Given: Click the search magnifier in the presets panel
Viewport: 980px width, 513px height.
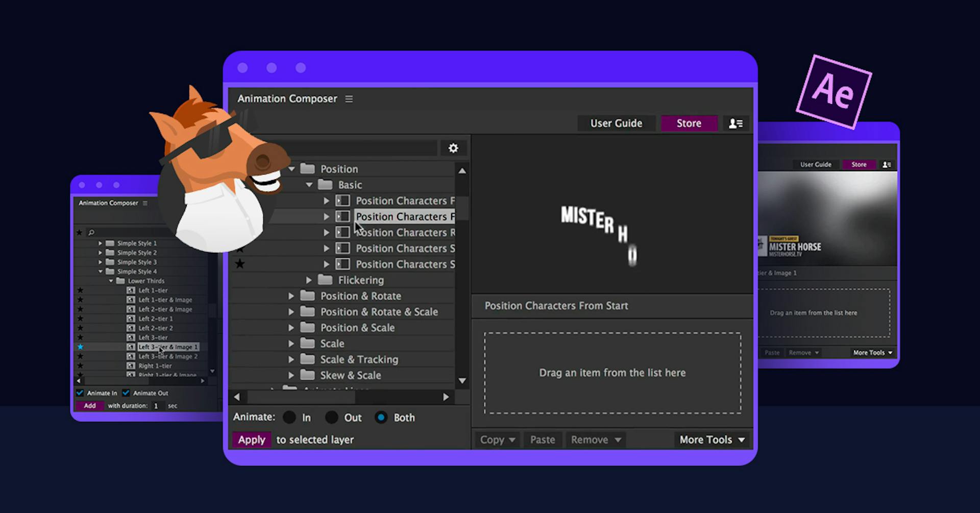Looking at the screenshot, I should coord(91,232).
